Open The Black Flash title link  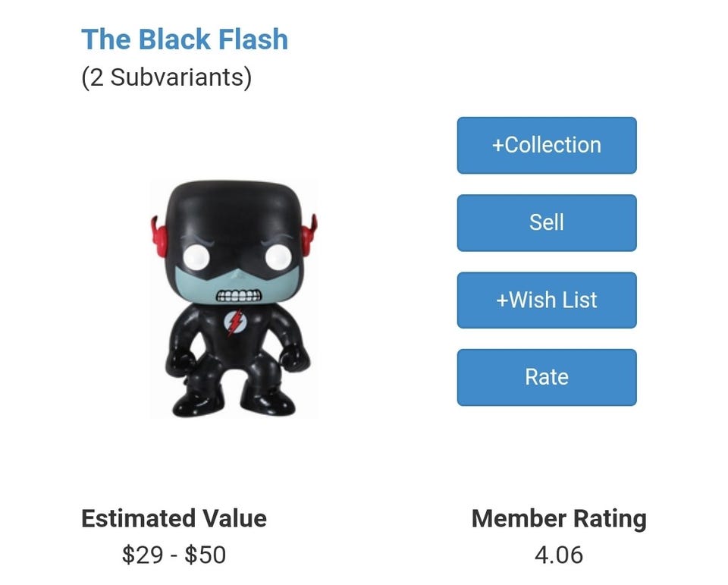pos(184,39)
